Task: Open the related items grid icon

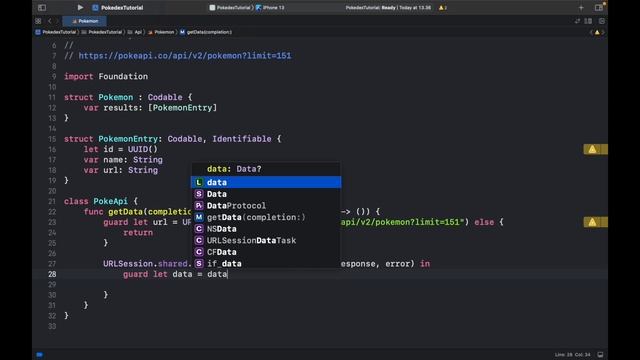Action: (38, 21)
